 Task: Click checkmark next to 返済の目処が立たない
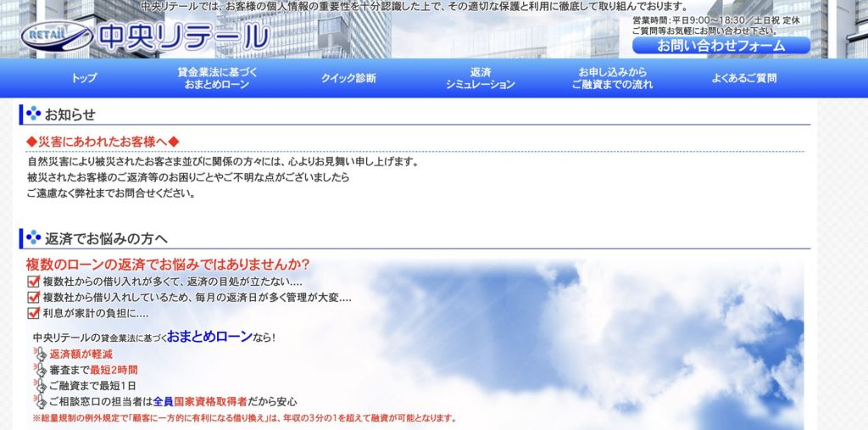pyautogui.click(x=33, y=281)
